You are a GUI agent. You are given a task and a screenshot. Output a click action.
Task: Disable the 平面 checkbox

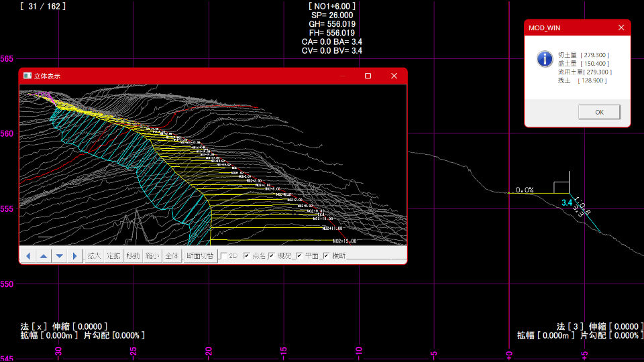(x=299, y=256)
